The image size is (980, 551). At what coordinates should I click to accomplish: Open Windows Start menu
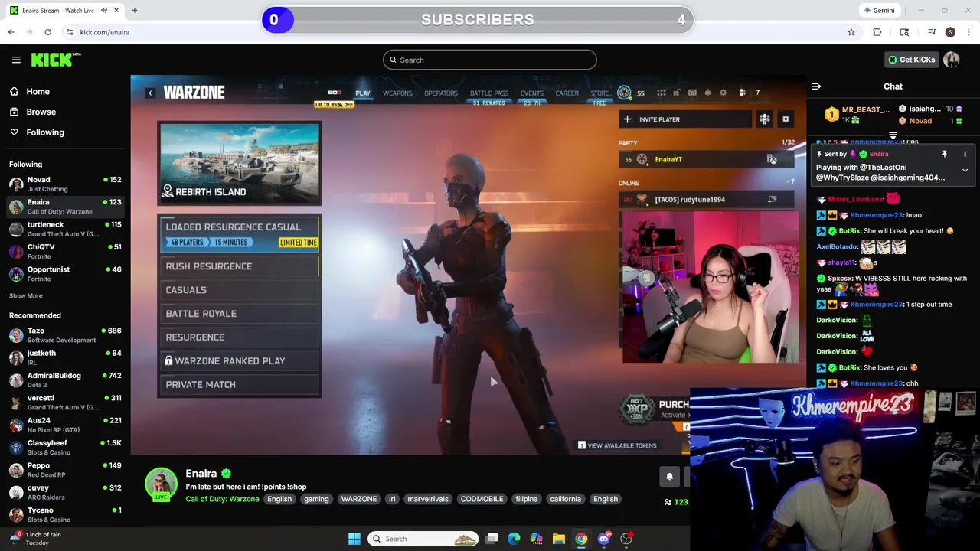(x=354, y=539)
